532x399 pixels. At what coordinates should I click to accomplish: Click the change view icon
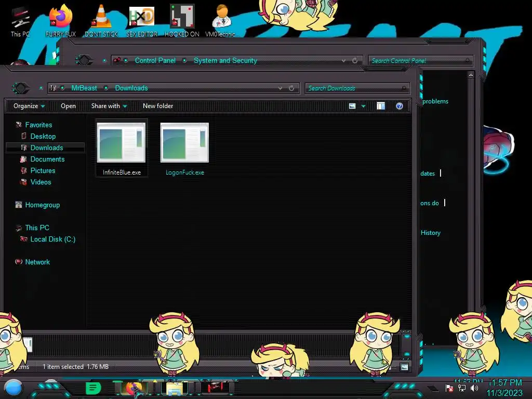coord(352,106)
